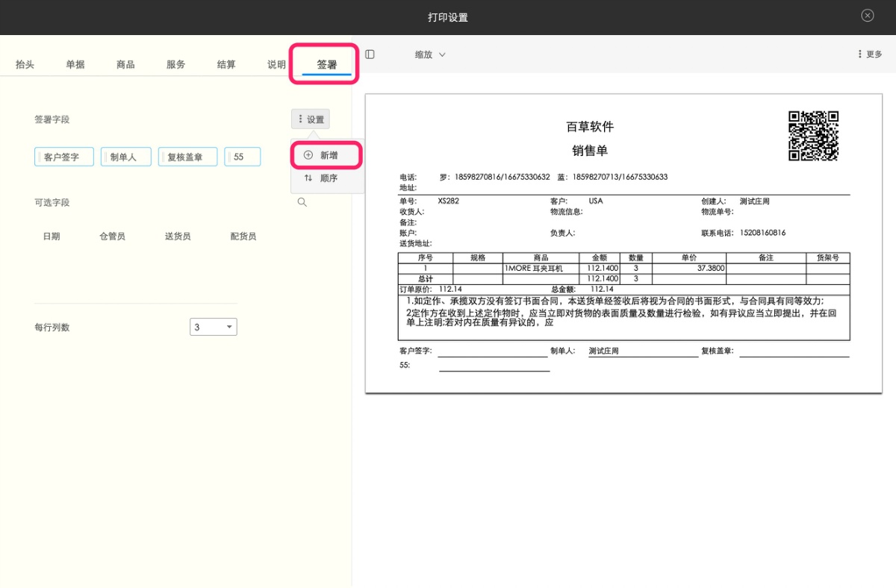This screenshot has width=896, height=588.
Task: Switch to the 结算 tab
Action: 226,65
